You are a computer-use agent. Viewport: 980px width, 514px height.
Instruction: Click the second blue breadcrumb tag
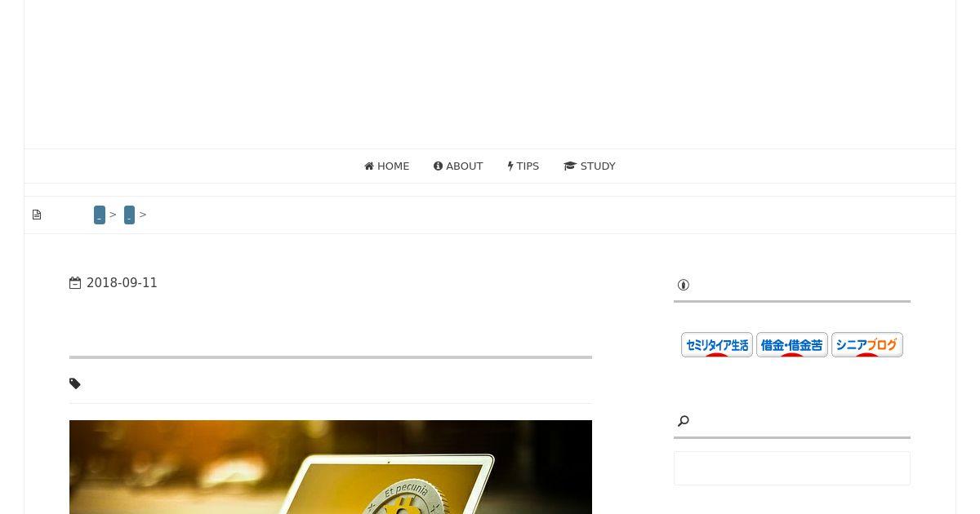point(129,215)
